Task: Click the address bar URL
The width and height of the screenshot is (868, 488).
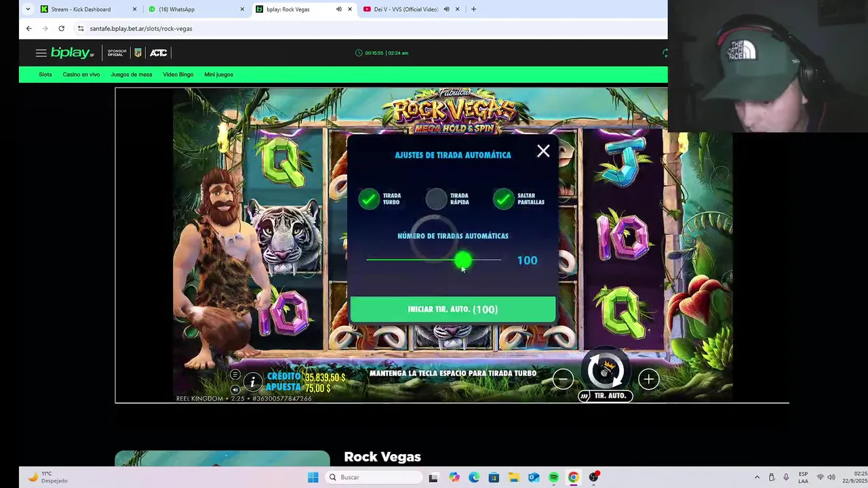Action: 141,28
